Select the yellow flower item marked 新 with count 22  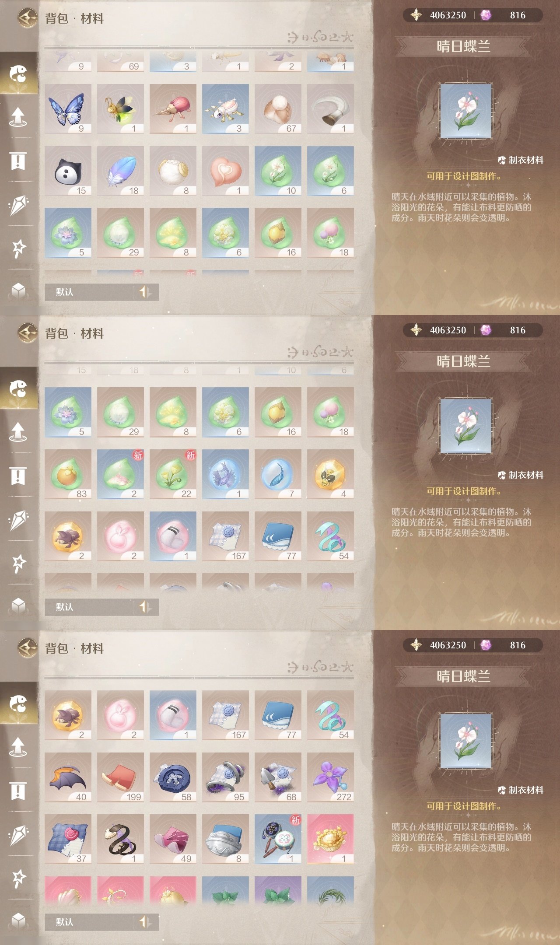[x=173, y=474]
